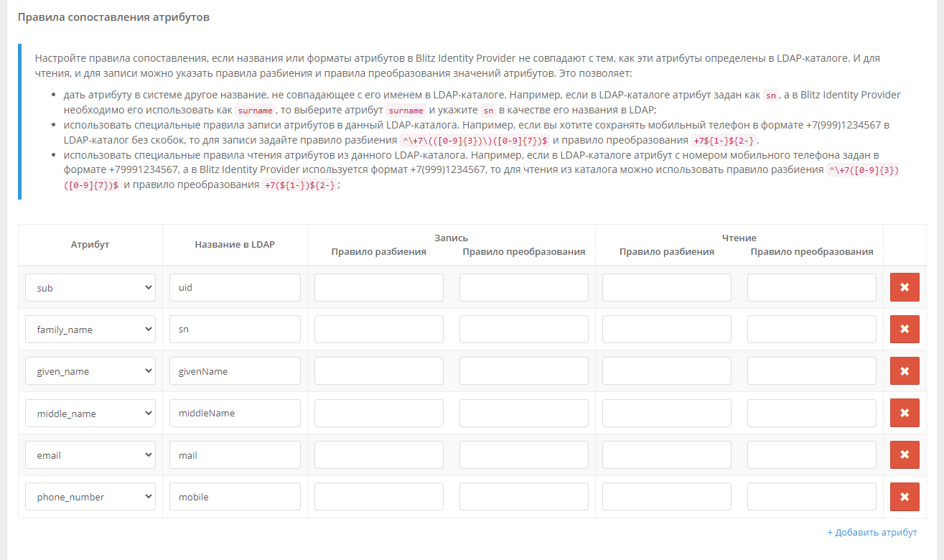
Task: Focus the LDAP name field containing mail
Action: (x=235, y=454)
